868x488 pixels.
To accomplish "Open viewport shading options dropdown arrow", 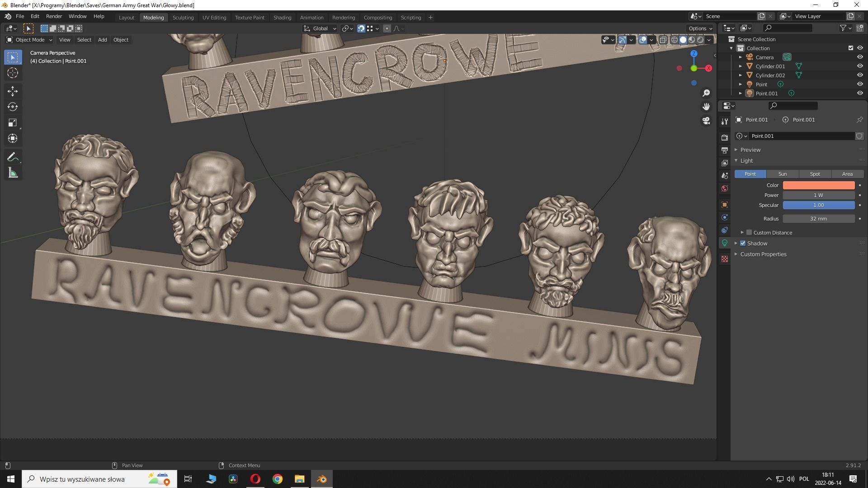I will click(709, 40).
